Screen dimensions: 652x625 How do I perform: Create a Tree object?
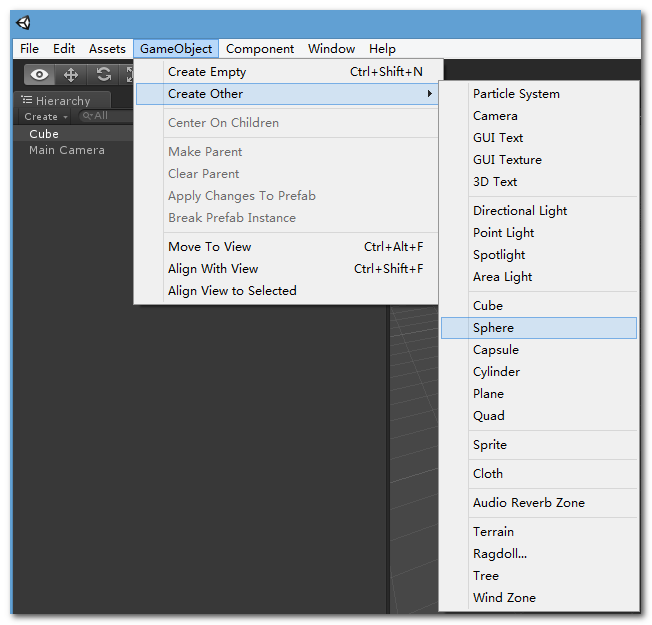[x=539, y=576]
